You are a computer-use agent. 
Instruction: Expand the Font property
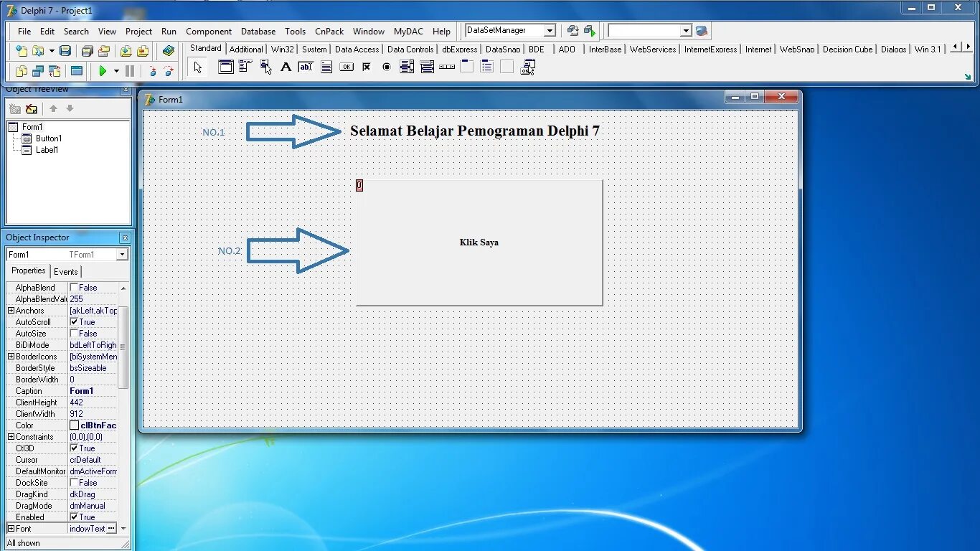[11, 529]
